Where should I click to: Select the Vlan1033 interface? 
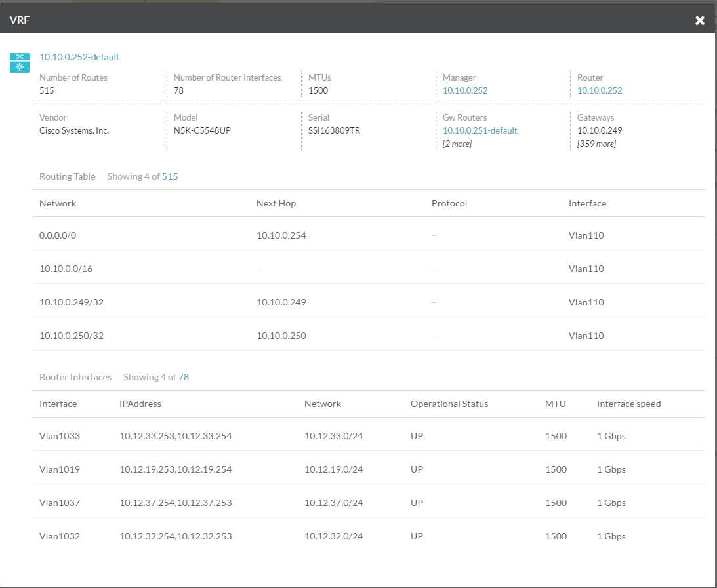(60, 436)
